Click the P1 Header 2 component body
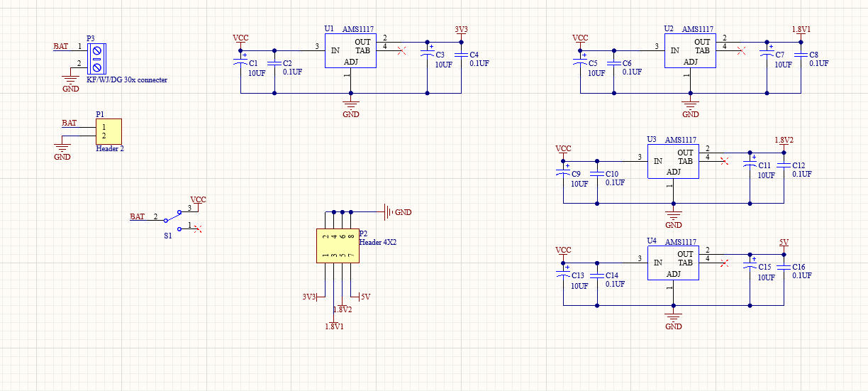Screen dimensions: 868x391 click(x=109, y=131)
